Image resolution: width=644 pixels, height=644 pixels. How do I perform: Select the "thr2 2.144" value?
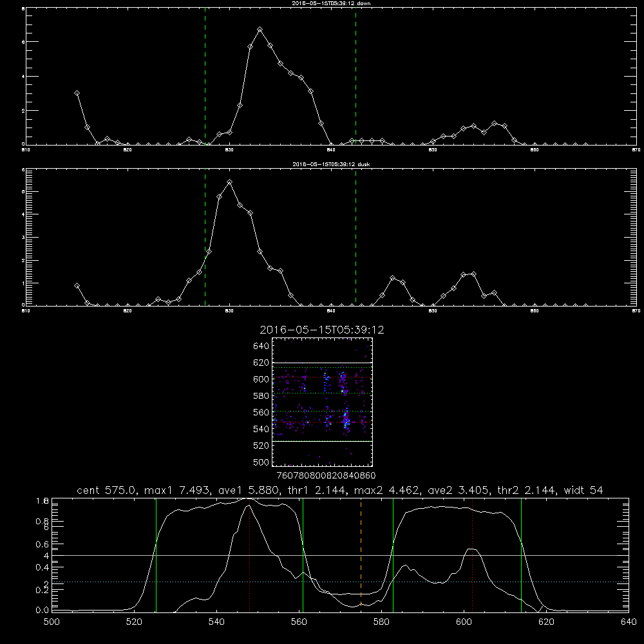coord(527,490)
